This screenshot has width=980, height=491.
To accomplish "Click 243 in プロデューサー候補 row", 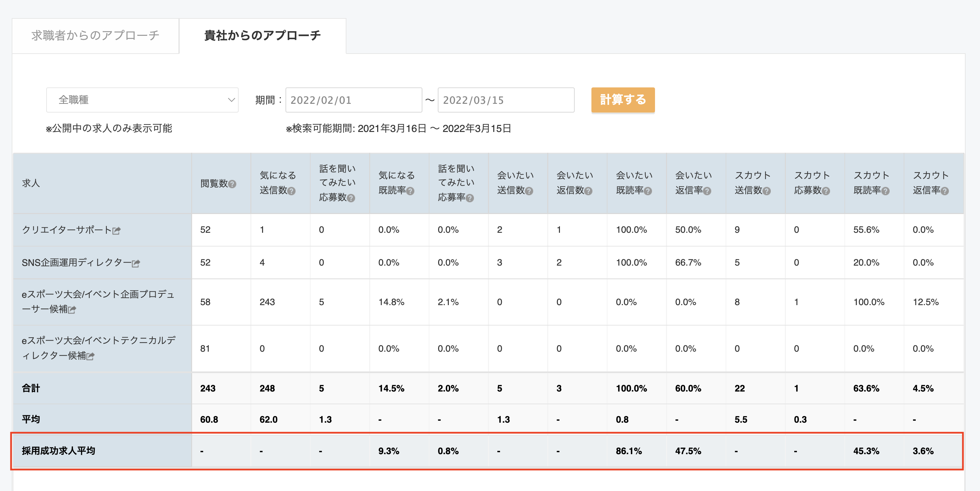I will [267, 302].
